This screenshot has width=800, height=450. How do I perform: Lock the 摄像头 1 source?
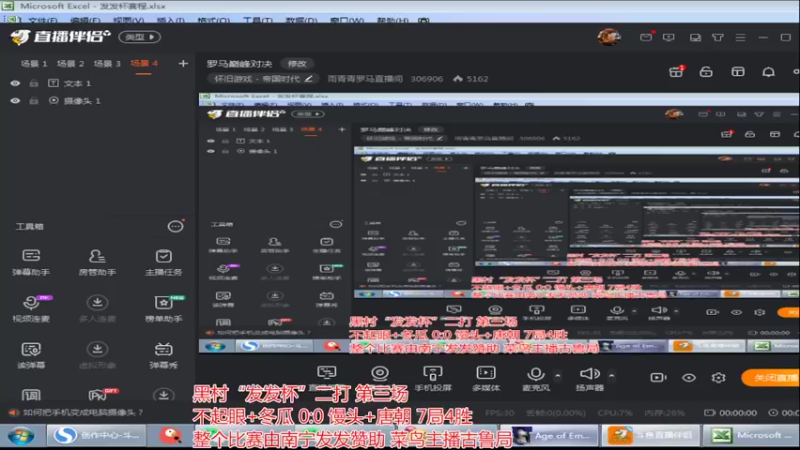pos(34,101)
